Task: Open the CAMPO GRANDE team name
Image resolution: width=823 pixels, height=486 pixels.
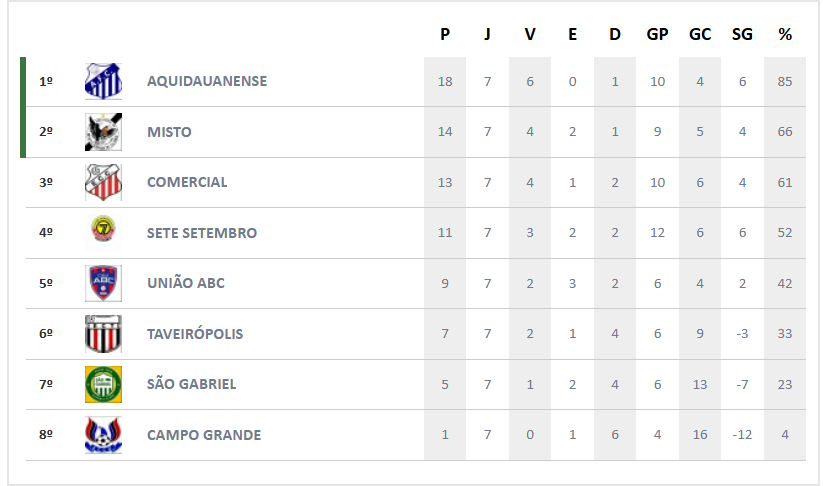Action: point(204,435)
